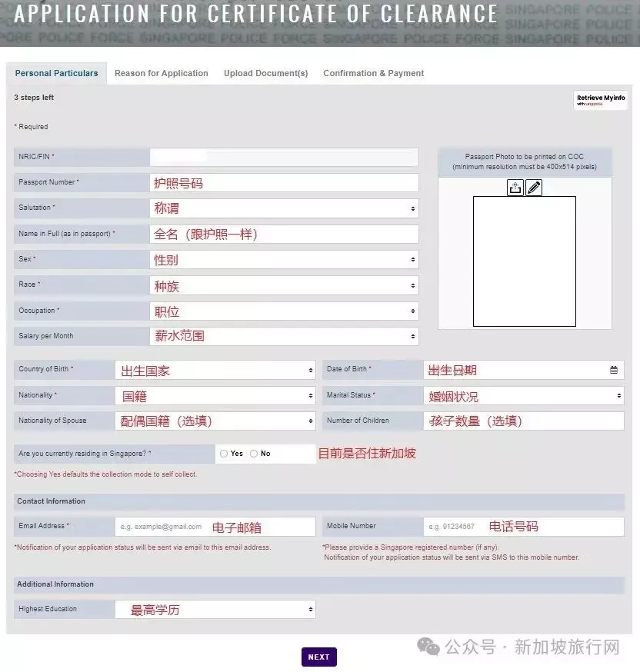Click the Passport Number input field
640x672 pixels.
(284, 183)
